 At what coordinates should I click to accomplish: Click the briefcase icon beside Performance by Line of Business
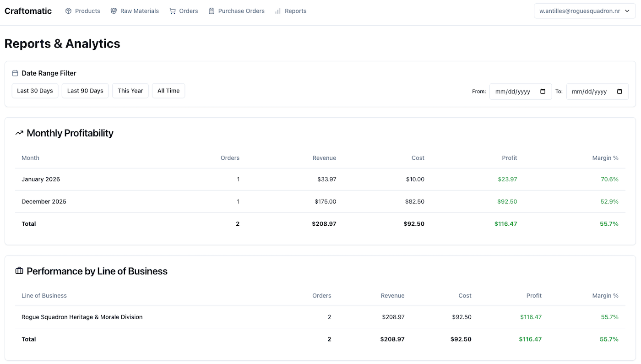[18, 271]
